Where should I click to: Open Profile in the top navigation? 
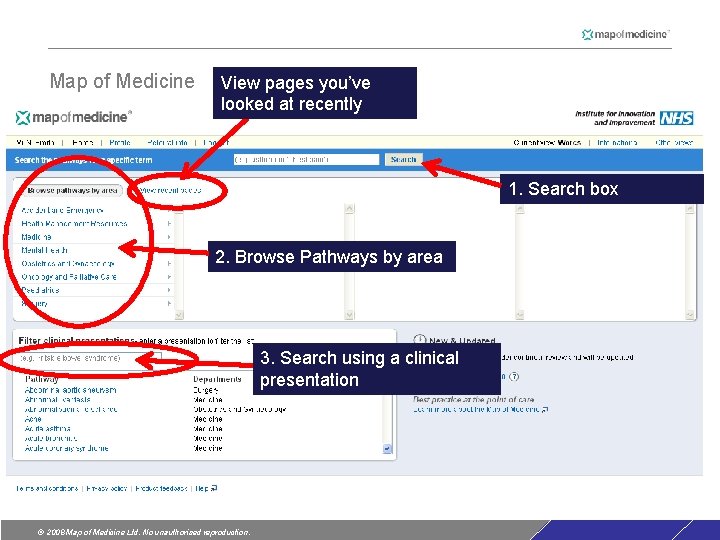tap(120, 143)
